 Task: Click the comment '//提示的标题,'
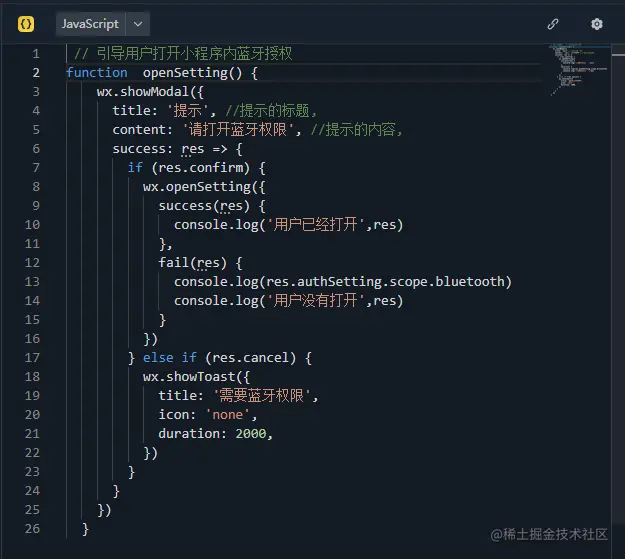271,110
